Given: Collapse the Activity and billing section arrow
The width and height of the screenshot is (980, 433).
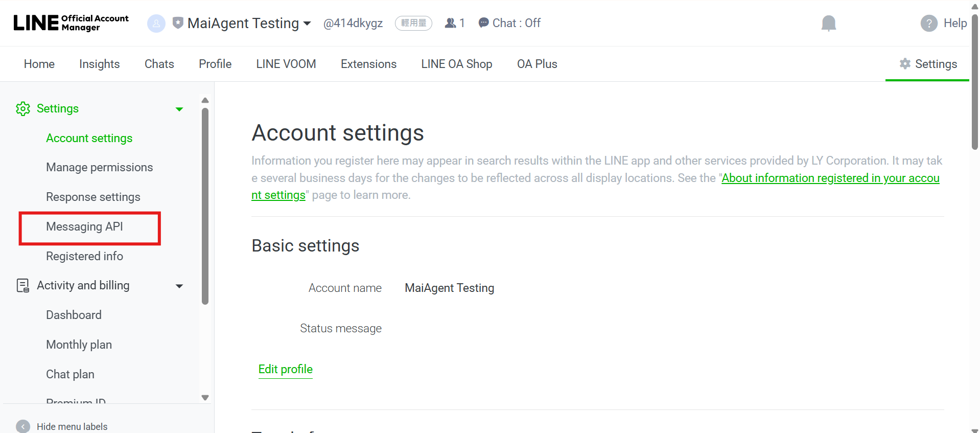Looking at the screenshot, I should click(179, 286).
